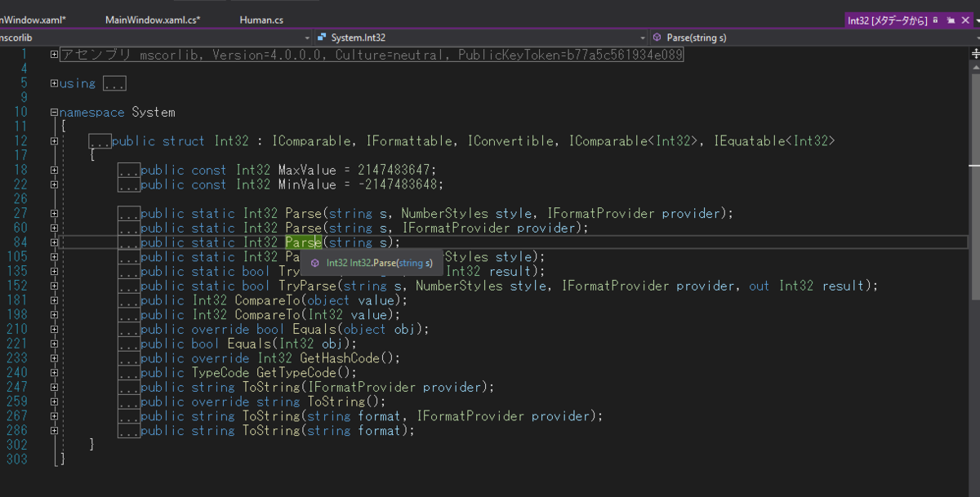Click the highlighted Parse method name on line 84
980x497 pixels.
tap(303, 242)
